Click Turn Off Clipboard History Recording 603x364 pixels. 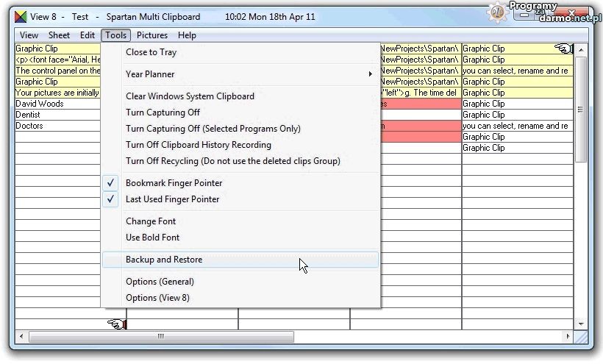pos(198,145)
